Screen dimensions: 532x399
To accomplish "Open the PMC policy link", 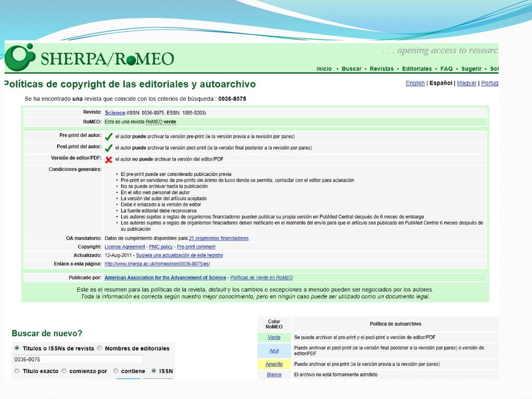I will click(161, 247).
